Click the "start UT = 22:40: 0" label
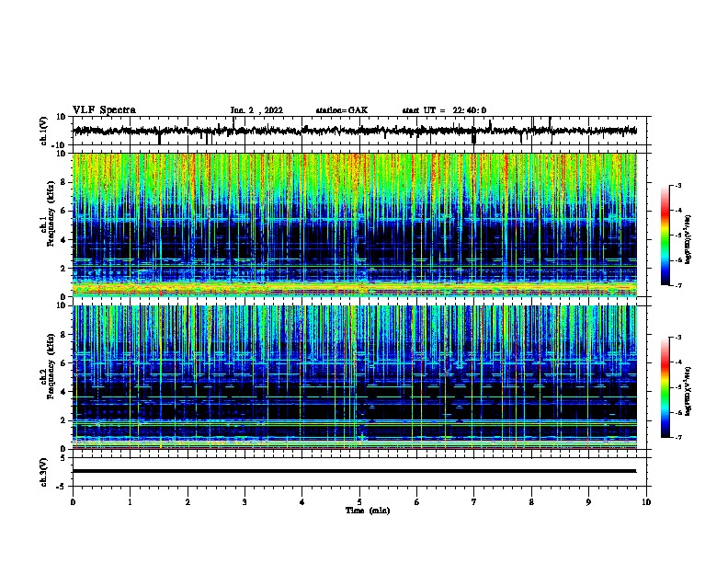Image resolution: width=728 pixels, height=563 pixels. coord(444,110)
